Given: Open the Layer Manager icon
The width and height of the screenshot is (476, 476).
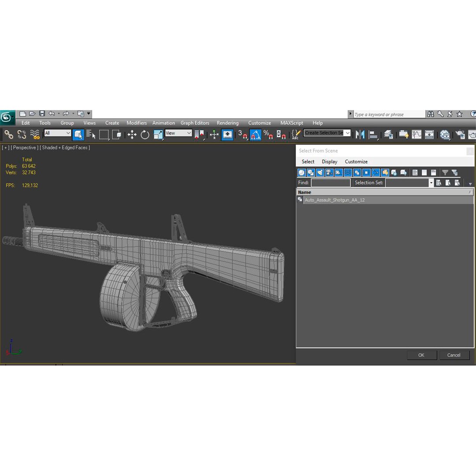Looking at the screenshot, I should point(388,134).
